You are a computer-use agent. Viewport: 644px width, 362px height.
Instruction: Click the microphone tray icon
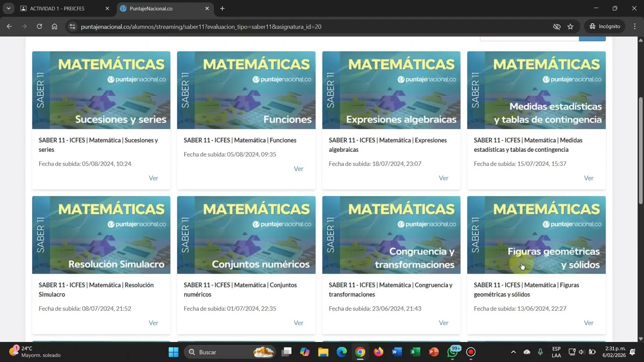point(540,352)
